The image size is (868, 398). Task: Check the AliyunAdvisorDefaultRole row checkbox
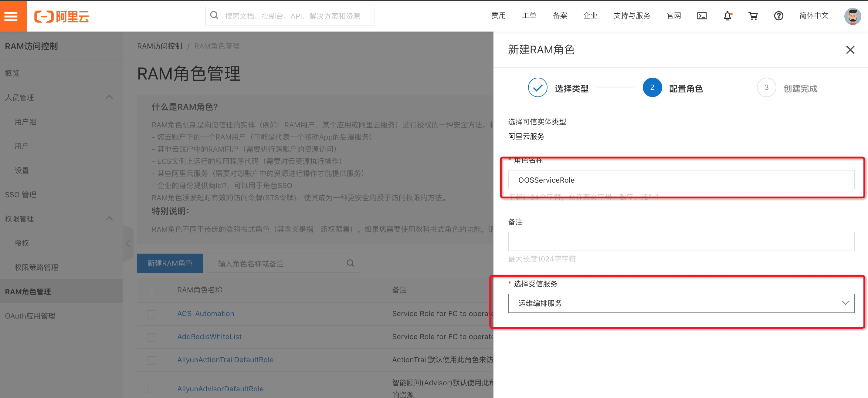tap(151, 389)
